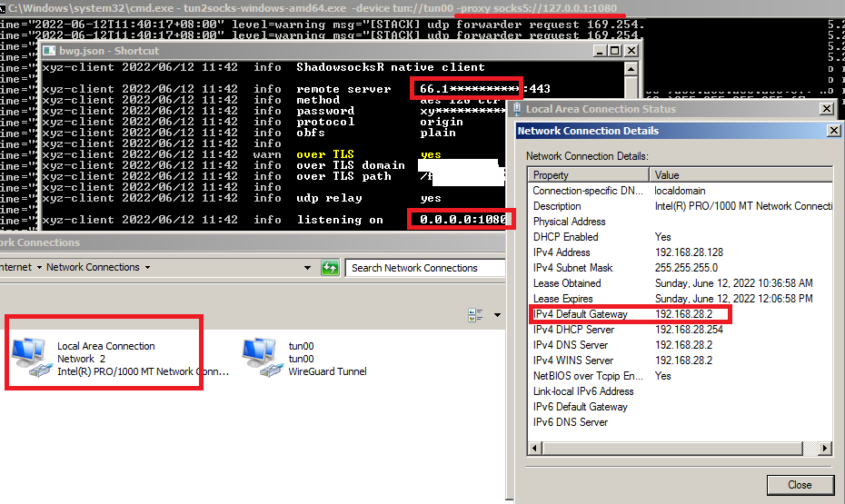Select the IPv4 Subnet Mask row
This screenshot has width=845, height=504.
click(x=681, y=268)
